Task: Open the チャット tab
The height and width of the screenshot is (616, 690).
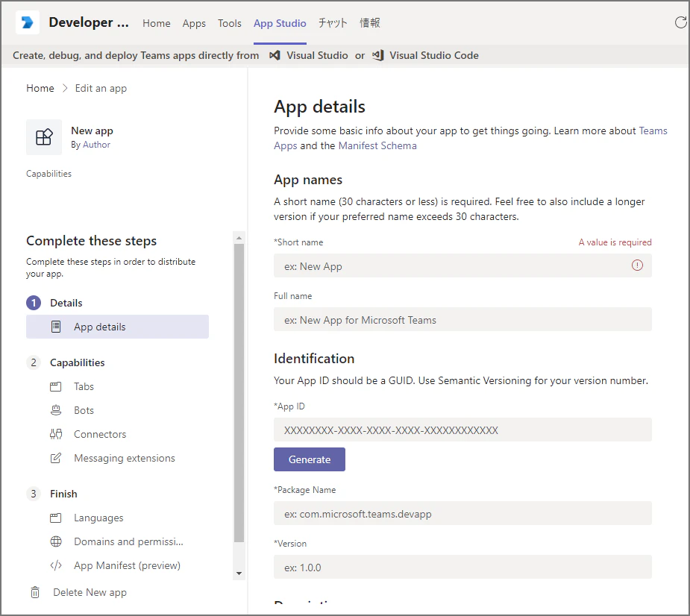Action: (333, 23)
